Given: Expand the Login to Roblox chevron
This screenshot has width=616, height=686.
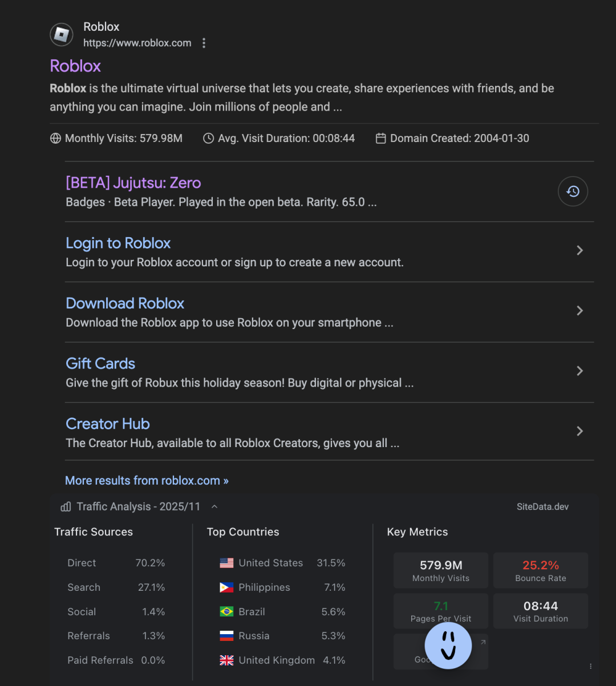Looking at the screenshot, I should tap(579, 250).
